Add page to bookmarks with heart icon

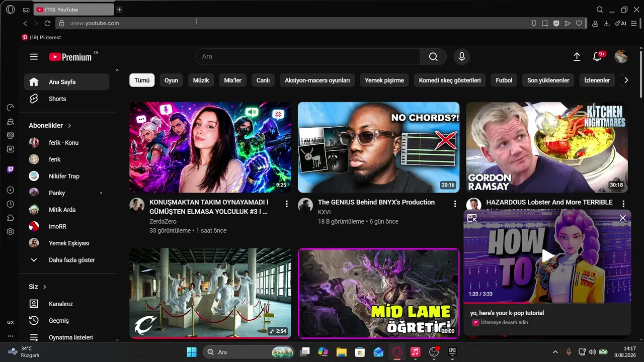coord(579,23)
